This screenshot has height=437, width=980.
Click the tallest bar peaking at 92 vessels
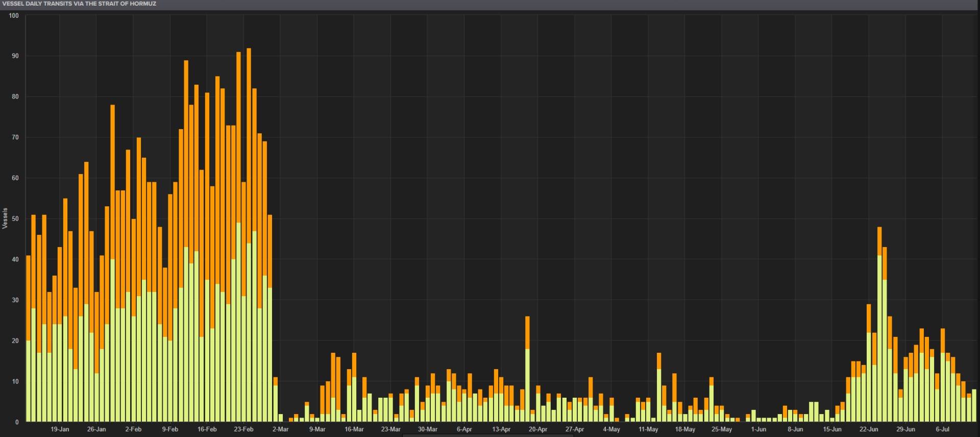249,235
